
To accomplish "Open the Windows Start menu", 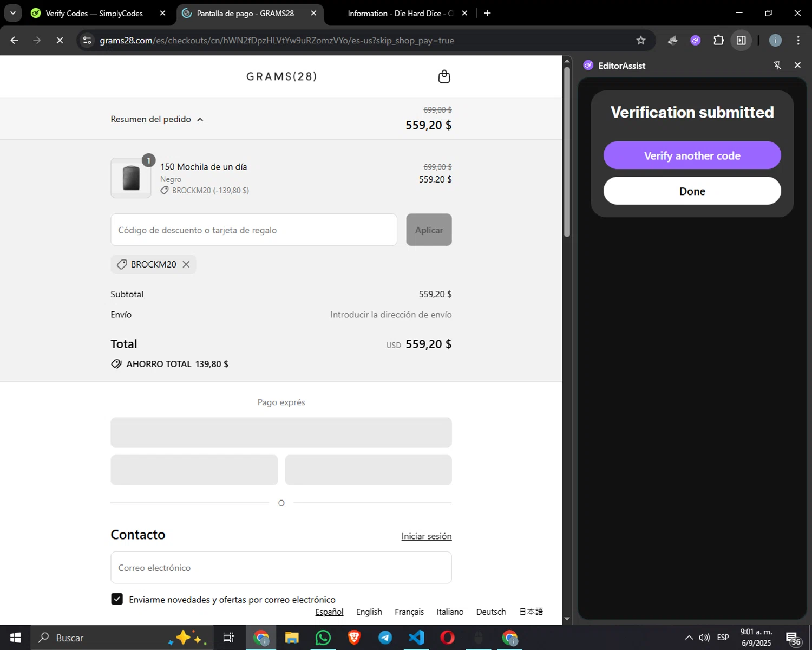I will point(15,638).
